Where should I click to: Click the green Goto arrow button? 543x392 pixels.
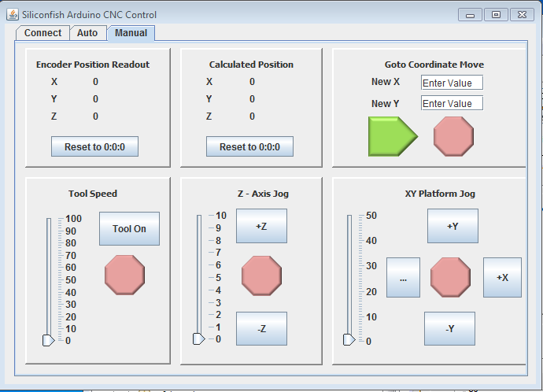pos(393,136)
